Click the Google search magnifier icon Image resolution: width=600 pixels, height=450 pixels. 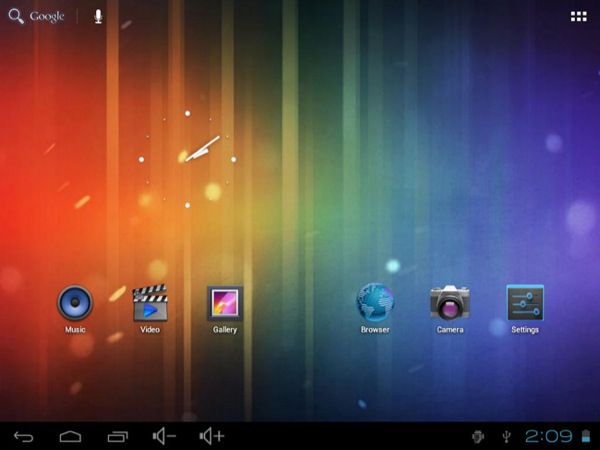click(16, 16)
